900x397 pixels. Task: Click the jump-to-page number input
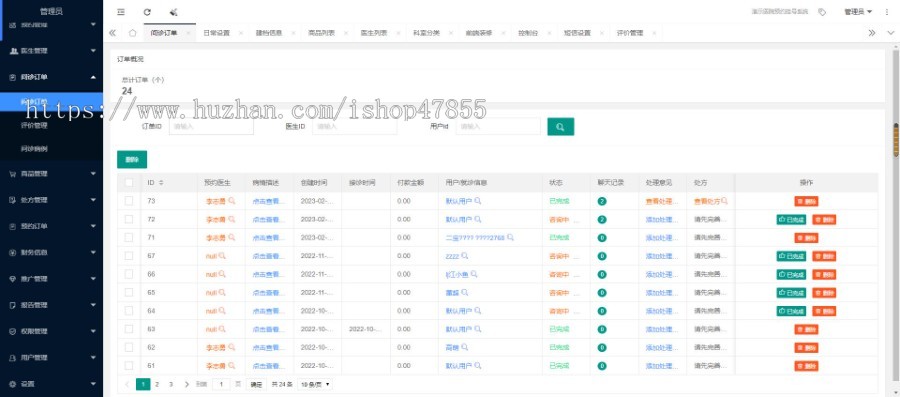pos(221,384)
